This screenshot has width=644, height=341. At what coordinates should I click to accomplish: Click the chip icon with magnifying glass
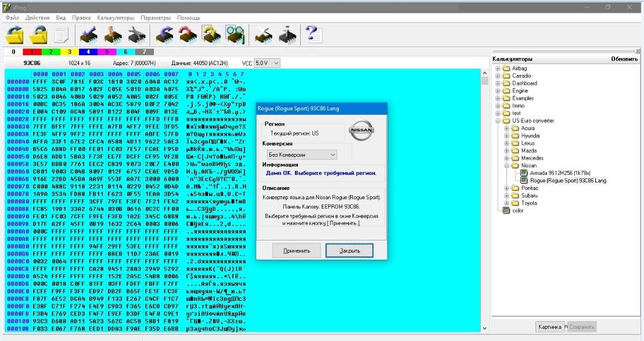234,35
